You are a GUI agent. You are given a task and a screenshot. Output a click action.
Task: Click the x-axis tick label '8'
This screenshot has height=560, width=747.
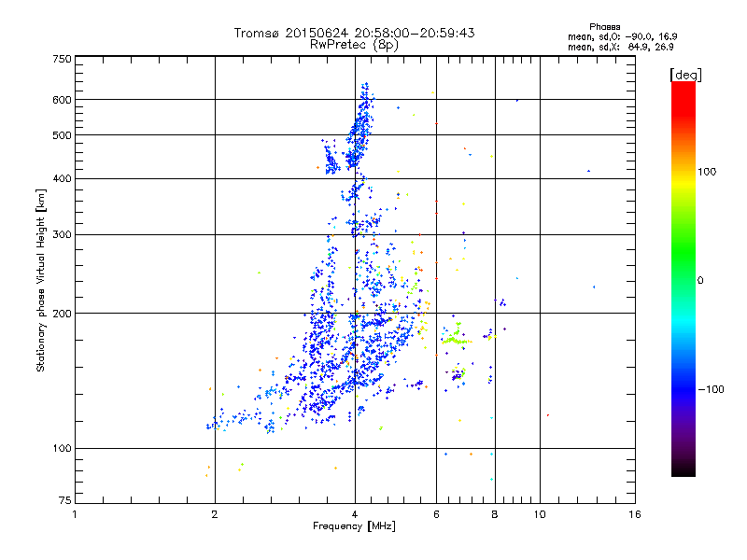[495, 514]
